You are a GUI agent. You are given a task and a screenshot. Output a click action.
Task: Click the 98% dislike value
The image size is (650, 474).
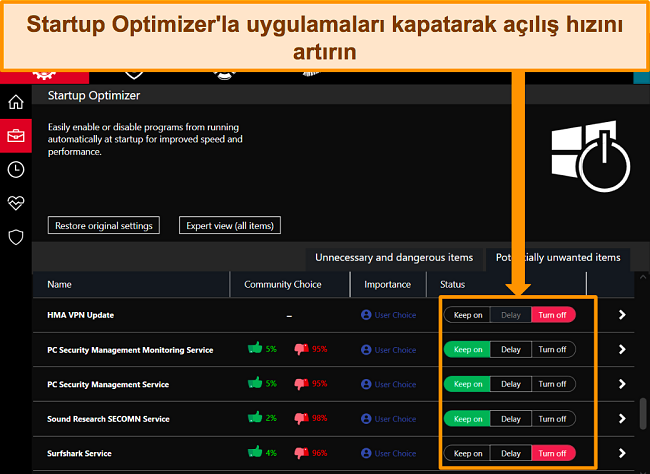pyautogui.click(x=320, y=418)
